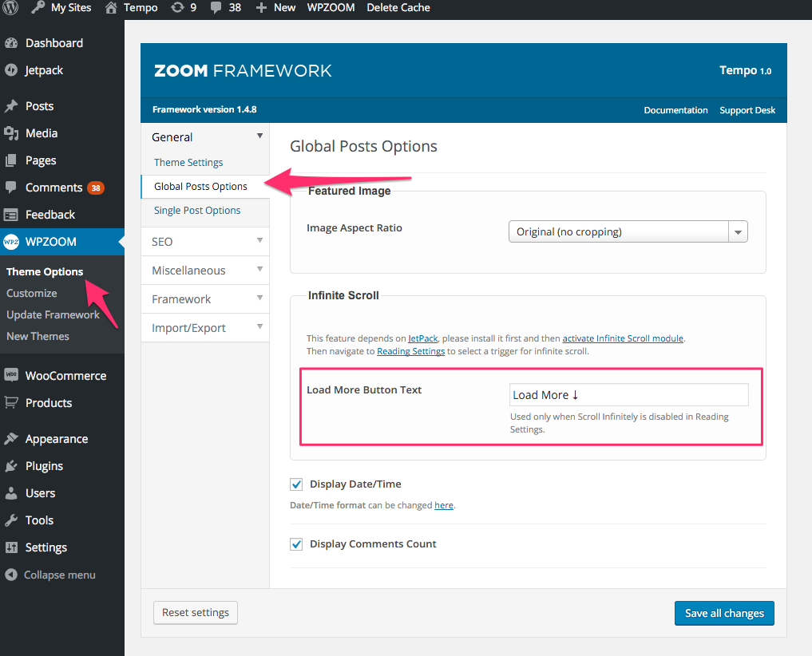Click Delete Cache in admin bar
The height and width of the screenshot is (656, 812).
[x=398, y=8]
